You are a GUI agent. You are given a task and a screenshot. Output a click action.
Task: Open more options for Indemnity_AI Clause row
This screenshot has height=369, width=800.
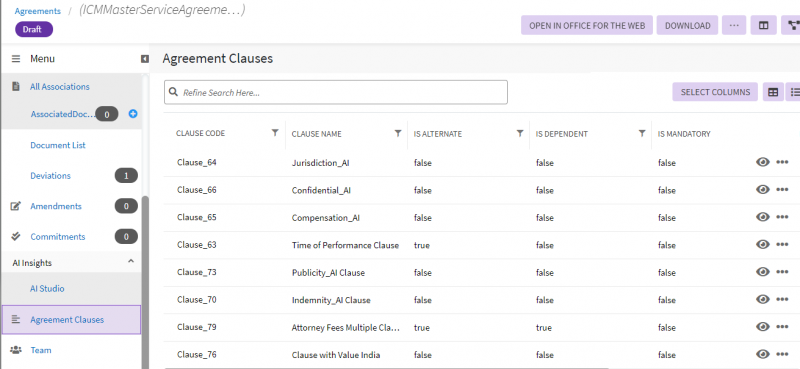(782, 300)
